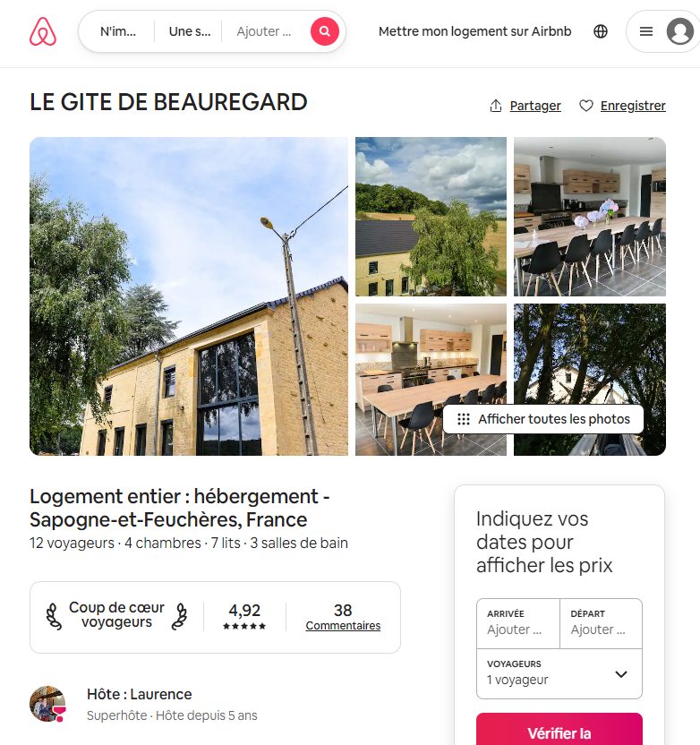Click the user profile avatar icon
This screenshot has width=700, height=745.
680,31
